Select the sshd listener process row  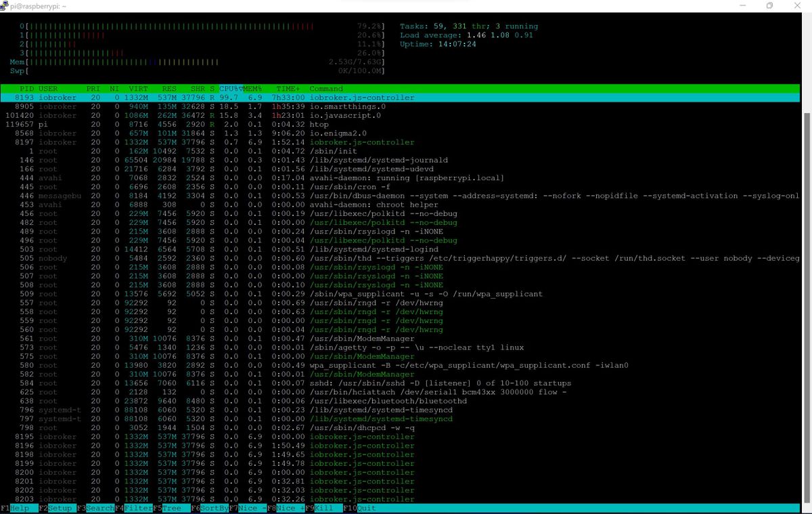pos(400,383)
